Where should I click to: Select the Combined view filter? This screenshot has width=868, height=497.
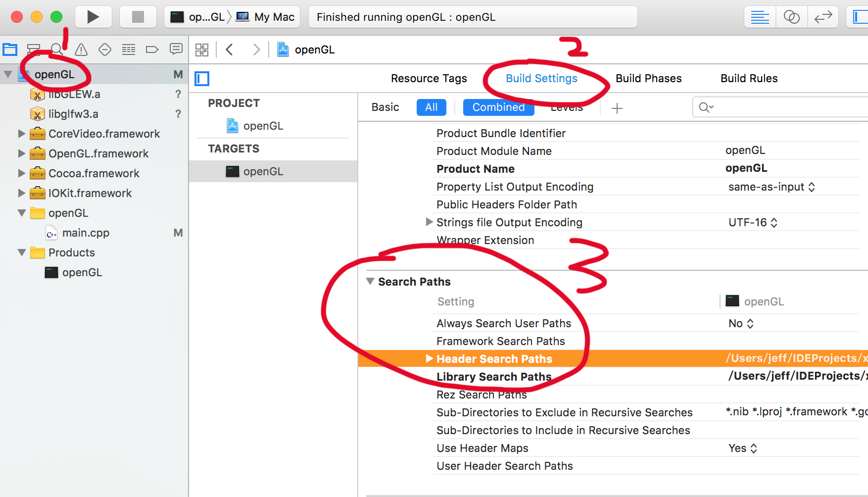pos(498,107)
